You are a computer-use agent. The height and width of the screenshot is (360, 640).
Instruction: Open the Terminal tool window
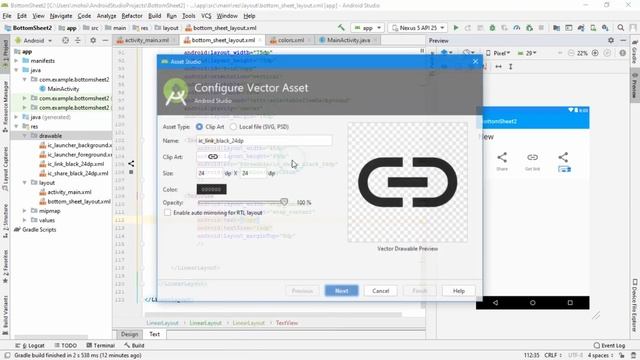click(100, 345)
